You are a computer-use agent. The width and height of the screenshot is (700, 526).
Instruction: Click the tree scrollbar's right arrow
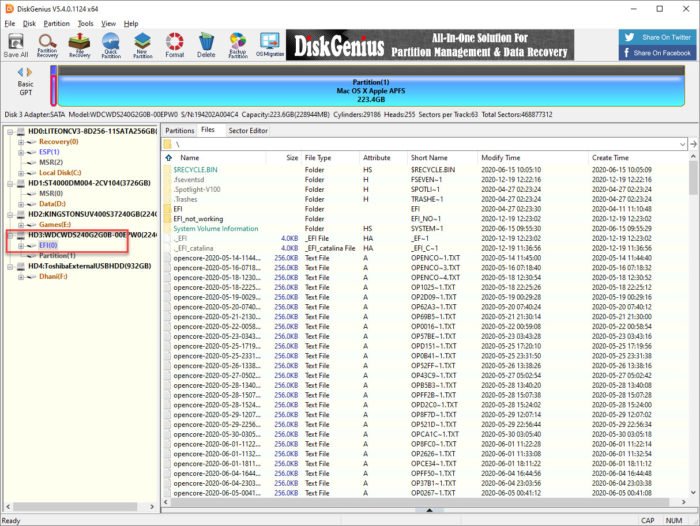tap(152, 507)
